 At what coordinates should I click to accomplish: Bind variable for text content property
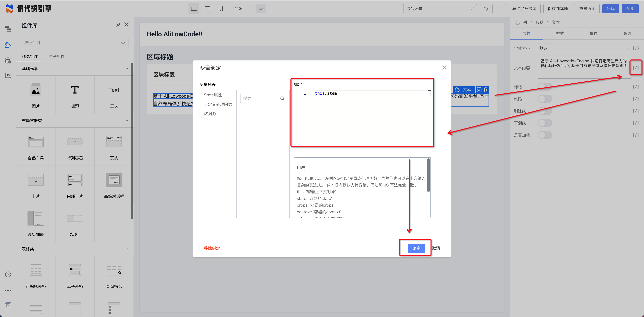pos(635,68)
